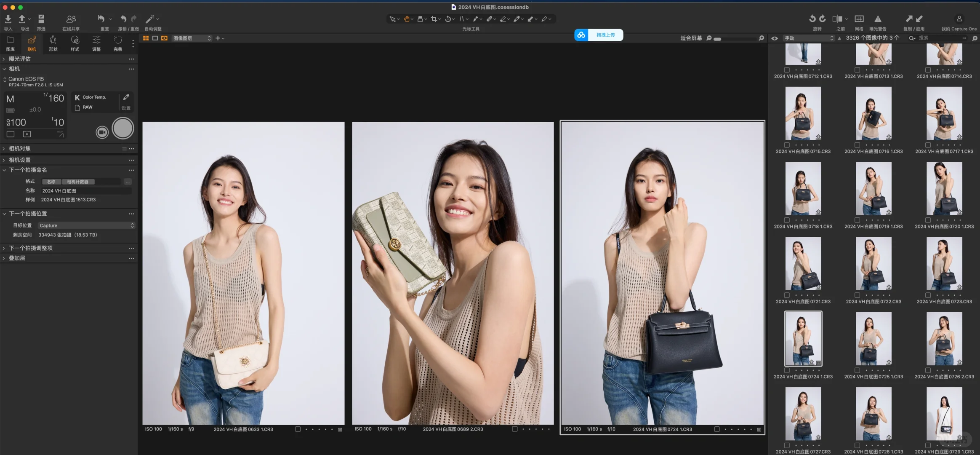Click the 导入 import icon
Viewport: 980px width, 455px height.
[8, 19]
